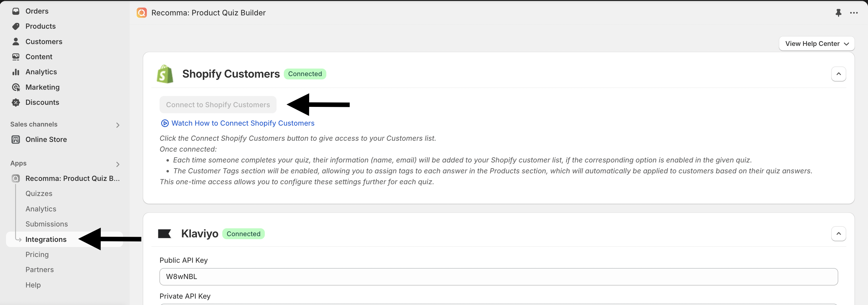The height and width of the screenshot is (305, 868).
Task: Select Integrations in the app sidebar
Action: click(x=46, y=239)
